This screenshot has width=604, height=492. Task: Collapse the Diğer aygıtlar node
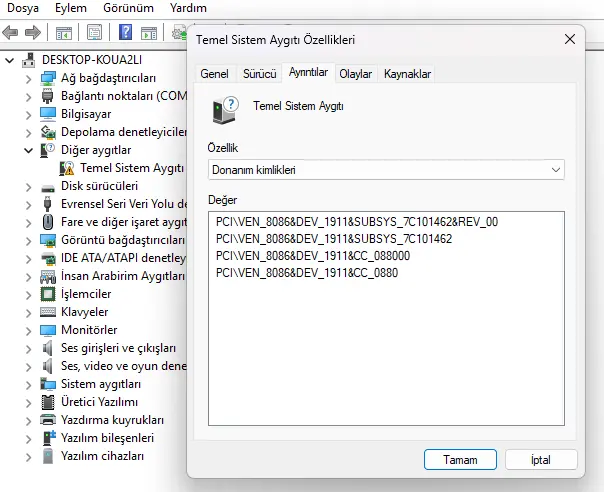29,151
